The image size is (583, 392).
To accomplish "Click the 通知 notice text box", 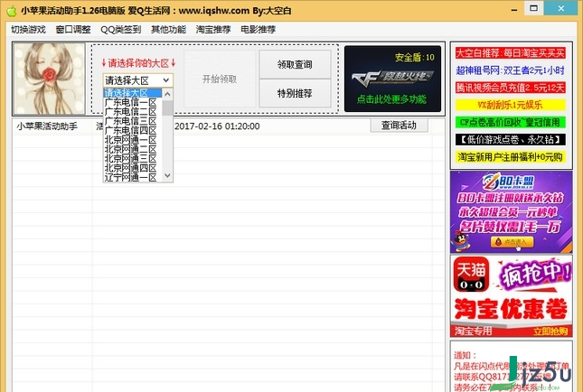I will coord(512,366).
